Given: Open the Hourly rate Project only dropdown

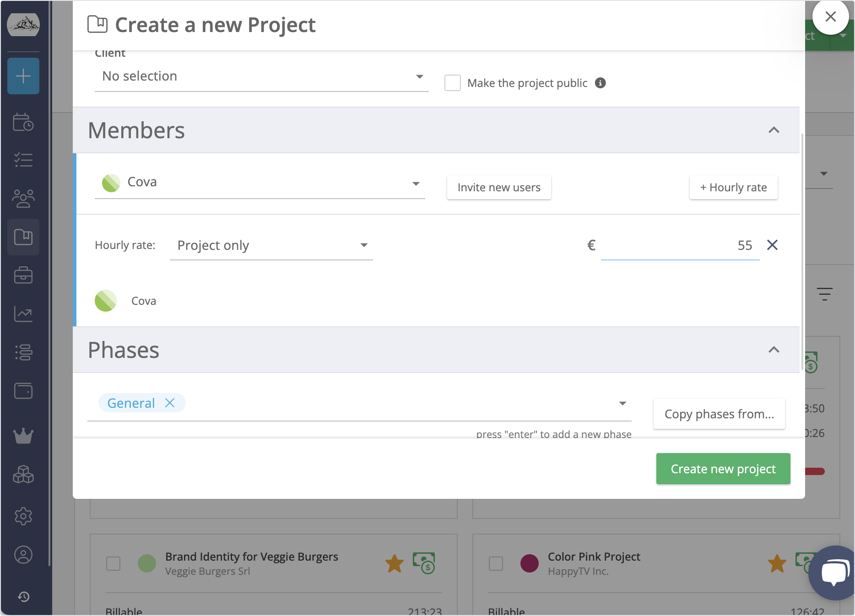Looking at the screenshot, I should pyautogui.click(x=271, y=246).
